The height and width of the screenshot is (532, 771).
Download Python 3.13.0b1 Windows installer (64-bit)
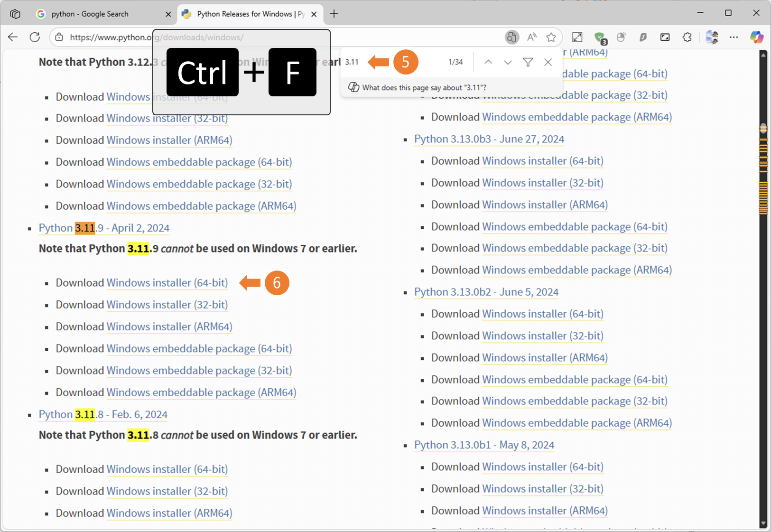(543, 467)
